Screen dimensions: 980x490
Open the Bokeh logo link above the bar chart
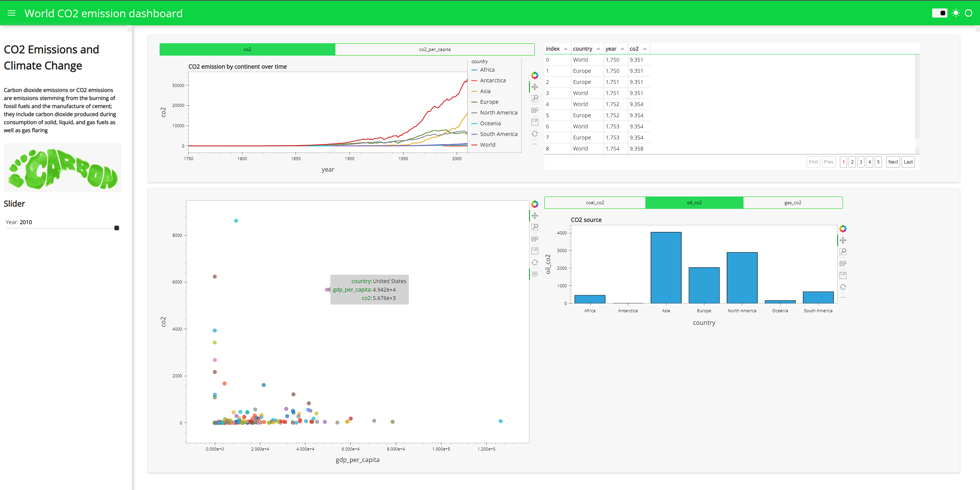point(843,228)
